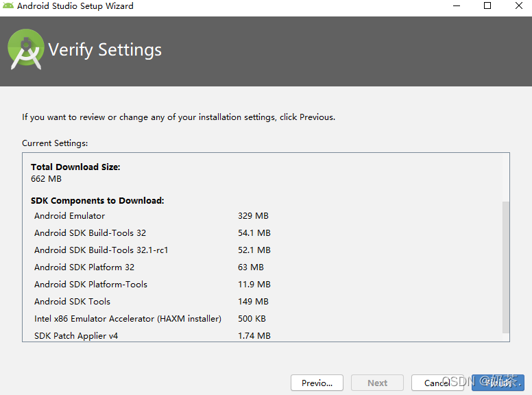The width and height of the screenshot is (532, 395).
Task: Click the Android Studio logo in header
Action: pos(26,49)
